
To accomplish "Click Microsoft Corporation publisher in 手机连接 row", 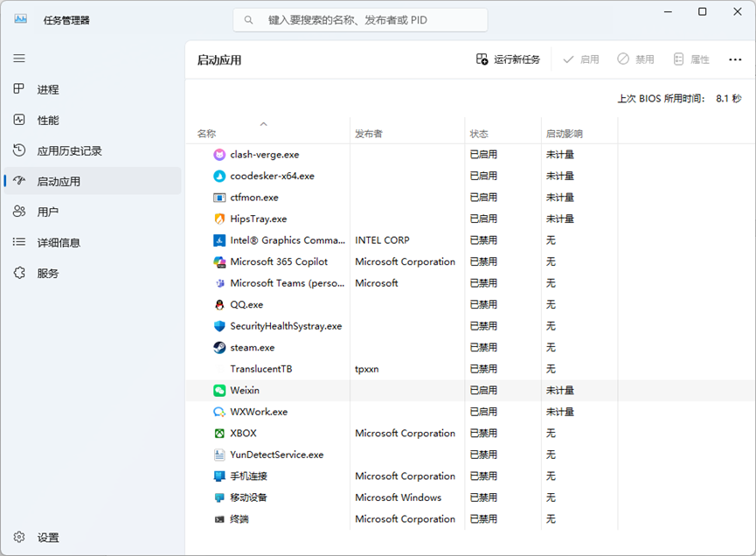I will pos(405,476).
